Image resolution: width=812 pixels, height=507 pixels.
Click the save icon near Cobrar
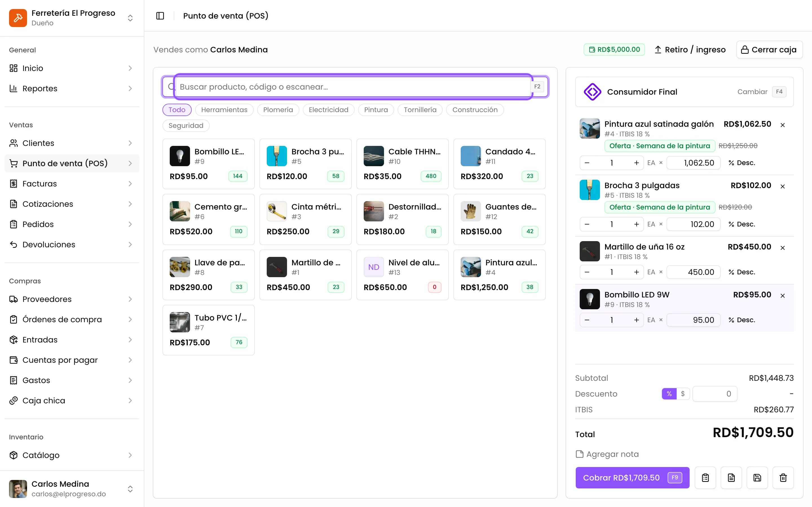(757, 477)
